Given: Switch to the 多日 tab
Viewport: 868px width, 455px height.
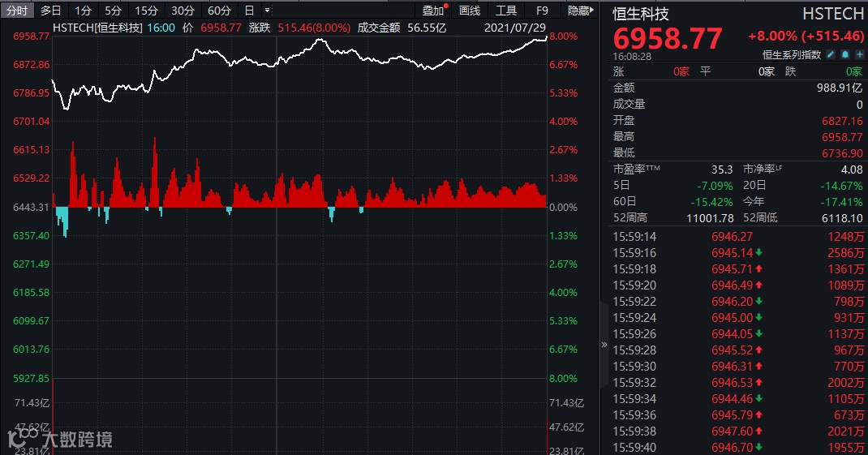Looking at the screenshot, I should [51, 10].
